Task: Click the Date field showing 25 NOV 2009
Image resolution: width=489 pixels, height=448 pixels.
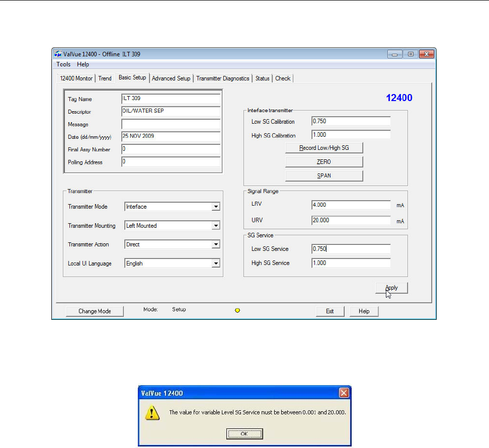Action: (x=171, y=137)
